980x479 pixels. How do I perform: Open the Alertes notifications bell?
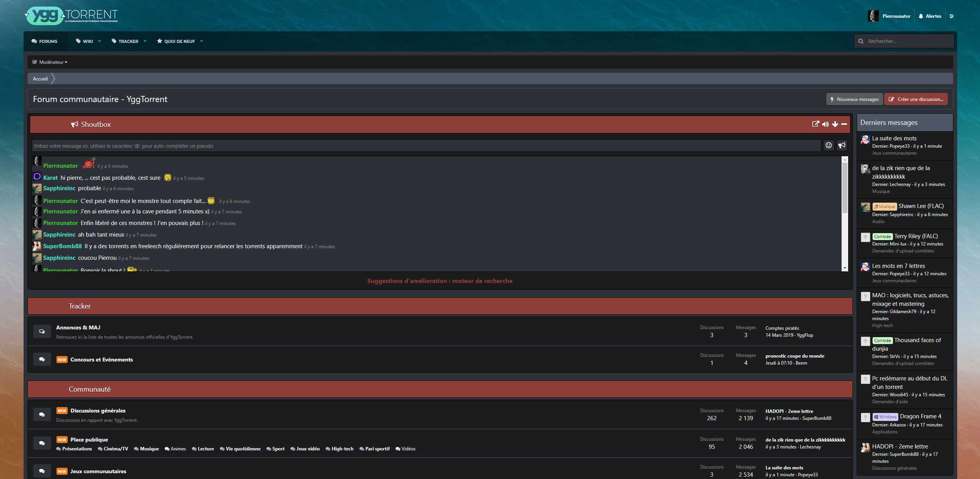[x=930, y=16]
